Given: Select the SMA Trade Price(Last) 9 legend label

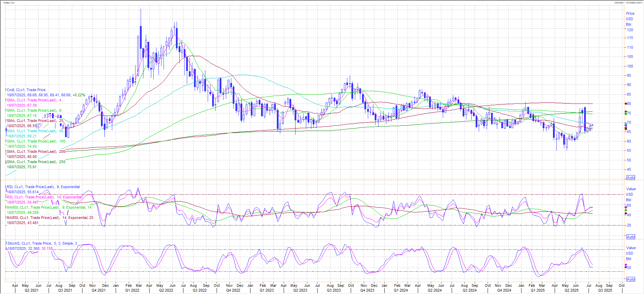Looking at the screenshot, I should click(34, 110).
